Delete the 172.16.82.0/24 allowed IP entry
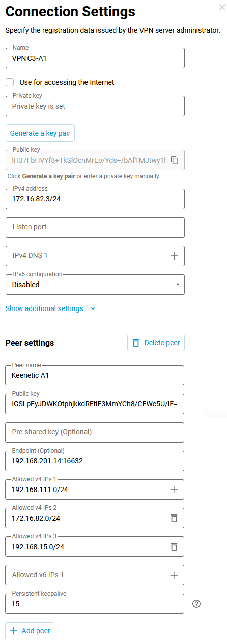The width and height of the screenshot is (227, 644). [x=174, y=518]
